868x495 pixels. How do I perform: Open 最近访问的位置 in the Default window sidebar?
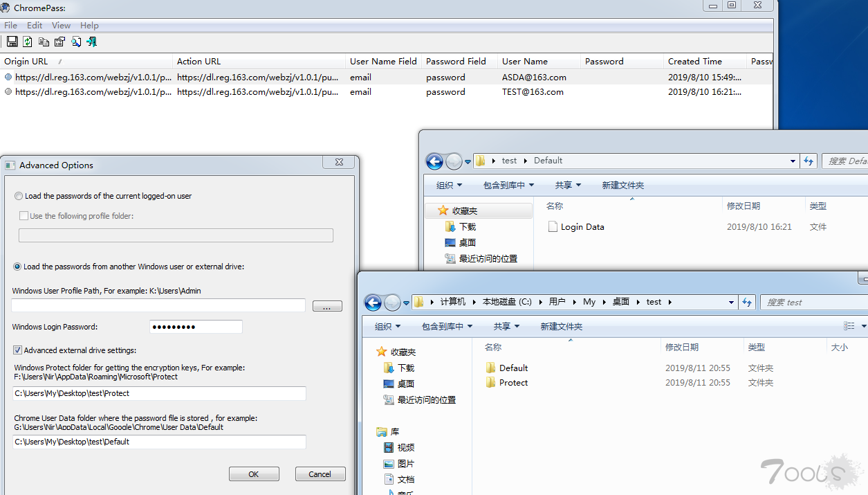488,259
